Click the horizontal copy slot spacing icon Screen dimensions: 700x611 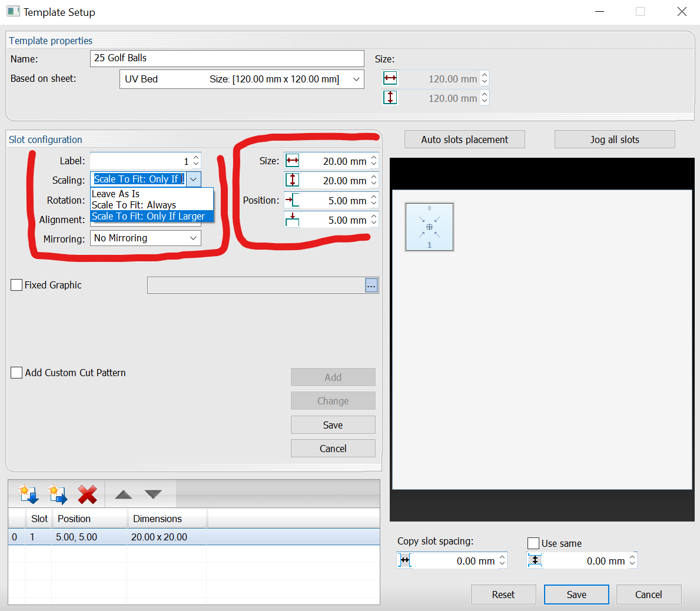[404, 560]
